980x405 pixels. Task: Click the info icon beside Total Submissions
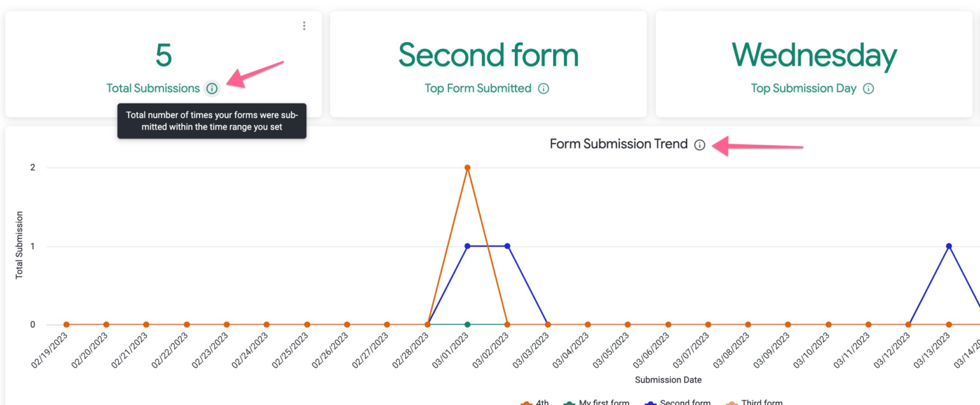click(x=212, y=89)
